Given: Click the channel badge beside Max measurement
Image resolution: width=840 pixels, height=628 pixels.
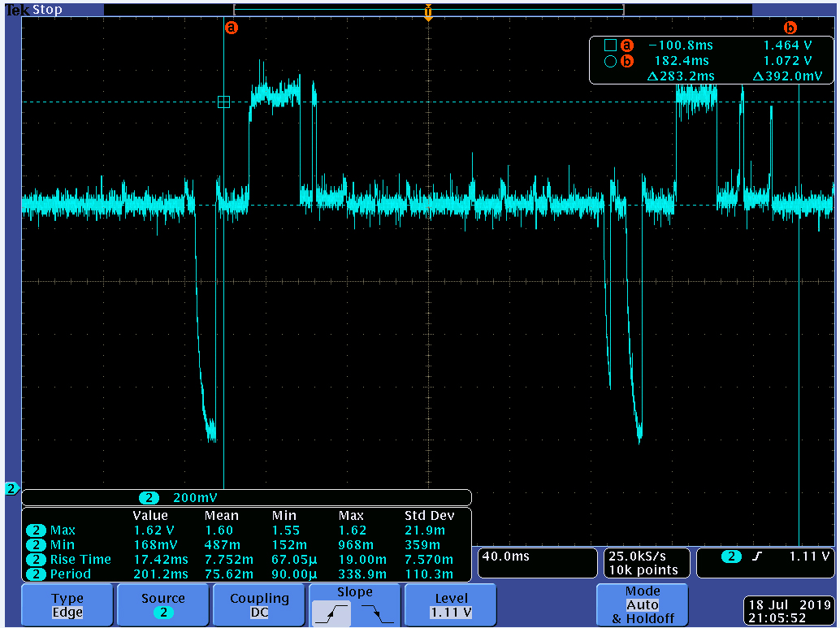Looking at the screenshot, I should [x=36, y=531].
